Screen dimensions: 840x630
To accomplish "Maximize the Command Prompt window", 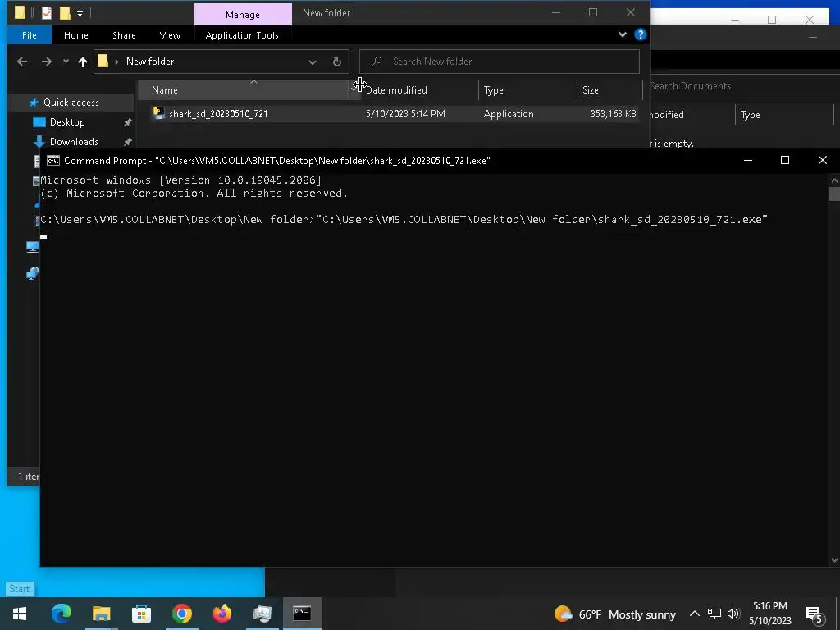I will click(x=785, y=160).
